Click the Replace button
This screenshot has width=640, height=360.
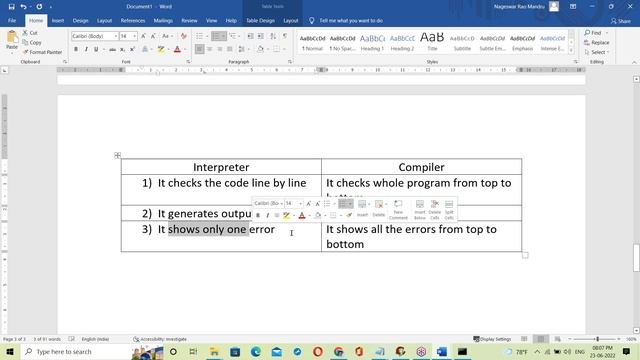click(x=597, y=42)
